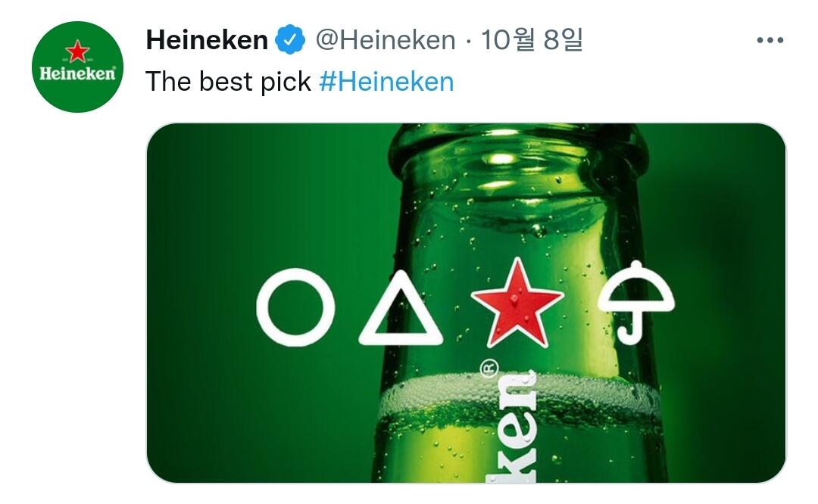
Task: Click the tweet date 10월 8일
Action: [x=532, y=40]
